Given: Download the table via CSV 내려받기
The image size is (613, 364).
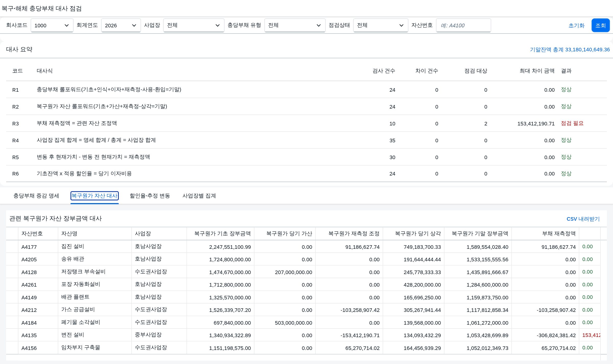Looking at the screenshot, I should click(x=583, y=219).
